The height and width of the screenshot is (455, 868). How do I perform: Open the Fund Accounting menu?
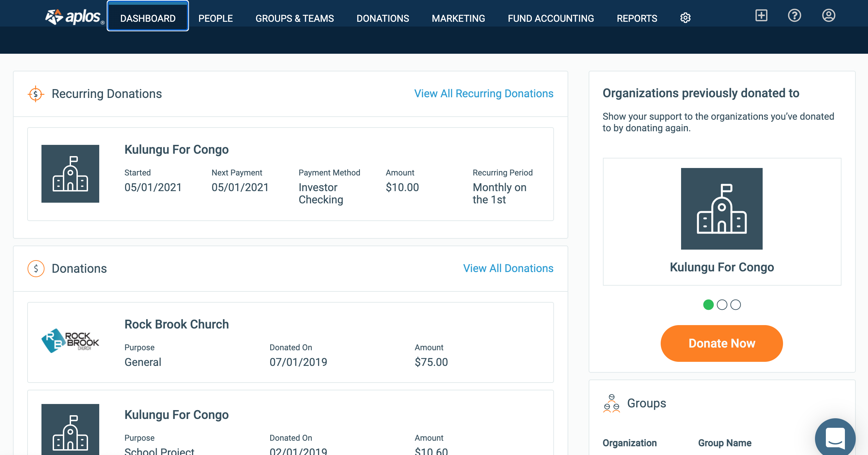tap(551, 18)
